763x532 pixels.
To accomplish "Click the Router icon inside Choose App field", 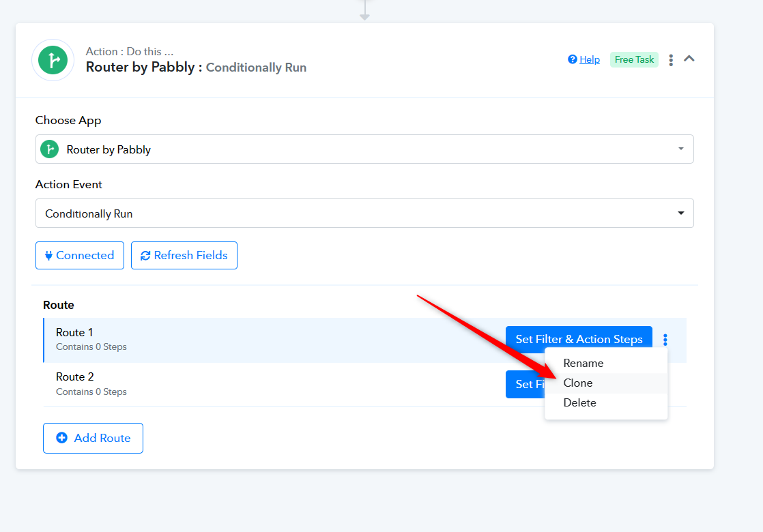I will tap(50, 149).
